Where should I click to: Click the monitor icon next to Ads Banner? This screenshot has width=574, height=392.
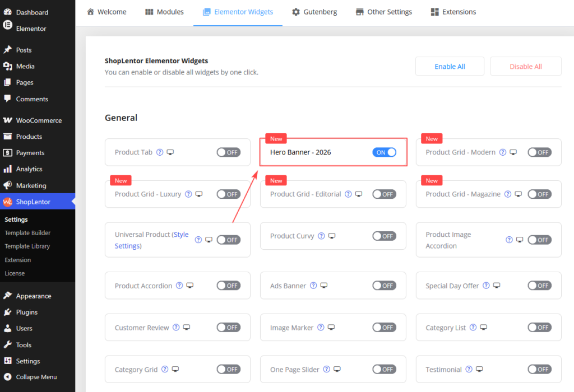tap(323, 285)
